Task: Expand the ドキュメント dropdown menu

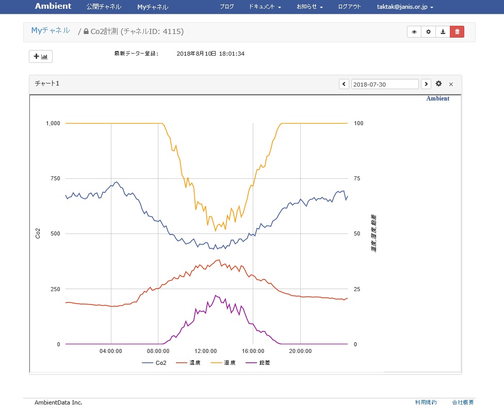Action: click(x=265, y=6)
